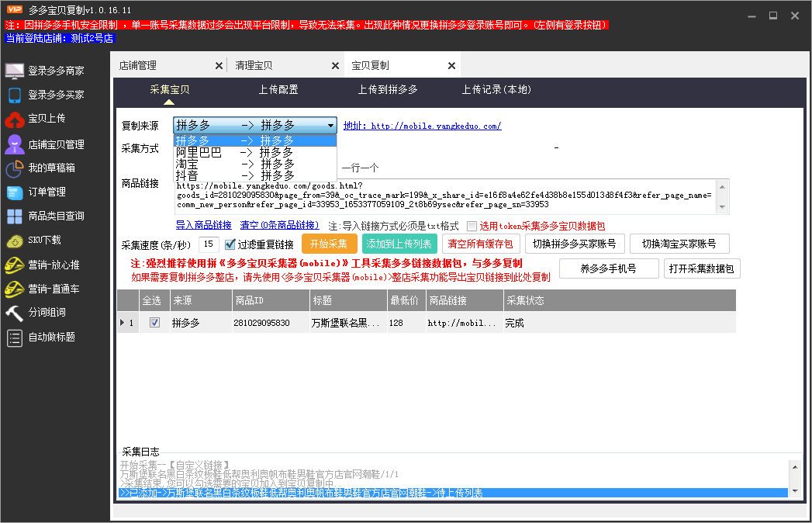Viewport: 812px width, 523px height.
Task: Open the 上传记录(本地) sub-tab
Action: [496, 90]
